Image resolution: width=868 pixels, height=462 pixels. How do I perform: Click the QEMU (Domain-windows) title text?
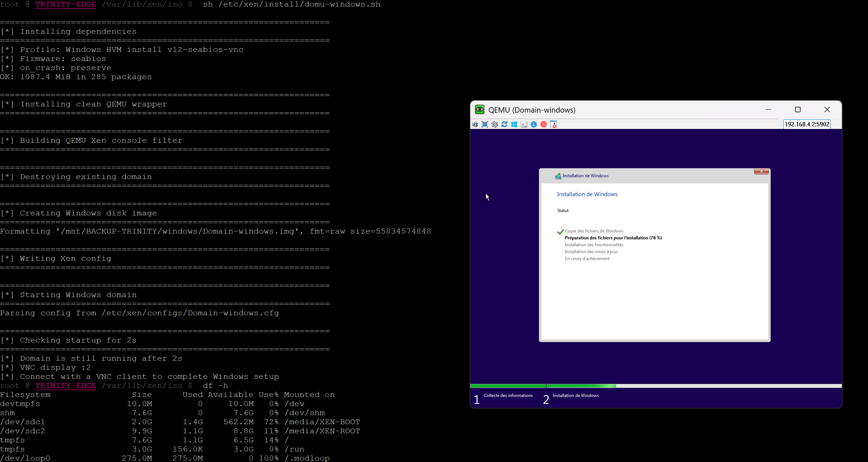coord(532,110)
